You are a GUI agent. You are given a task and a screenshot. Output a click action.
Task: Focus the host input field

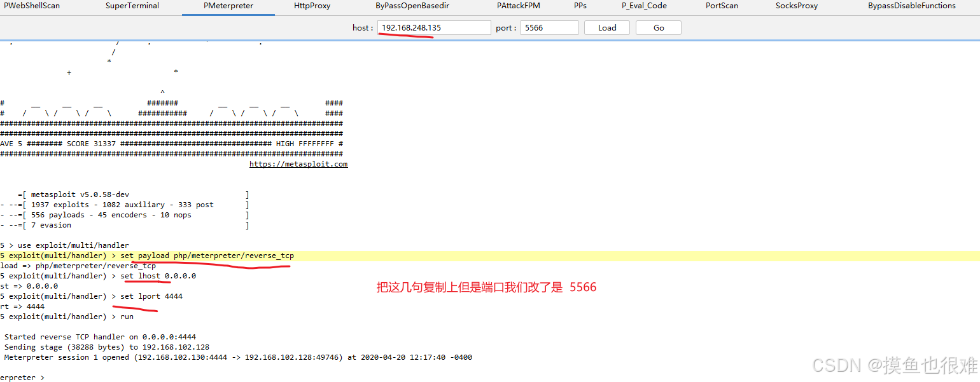434,28
